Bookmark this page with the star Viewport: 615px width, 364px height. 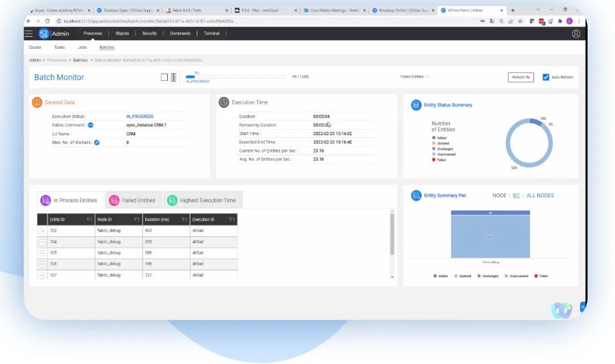point(520,21)
